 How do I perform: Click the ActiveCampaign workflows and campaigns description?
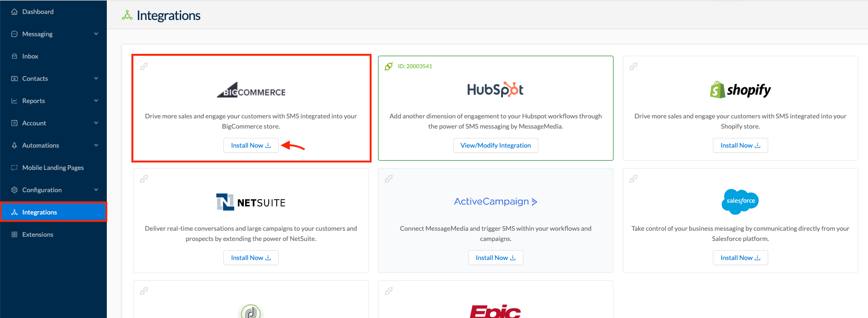tap(496, 234)
